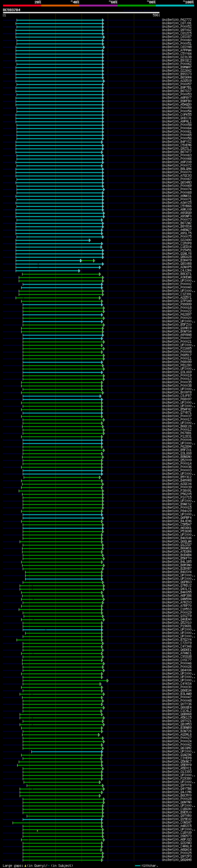Click hit label UniRef100_A2WXP5
The height and width of the screenshot is (868, 197).
tap(177, 267)
